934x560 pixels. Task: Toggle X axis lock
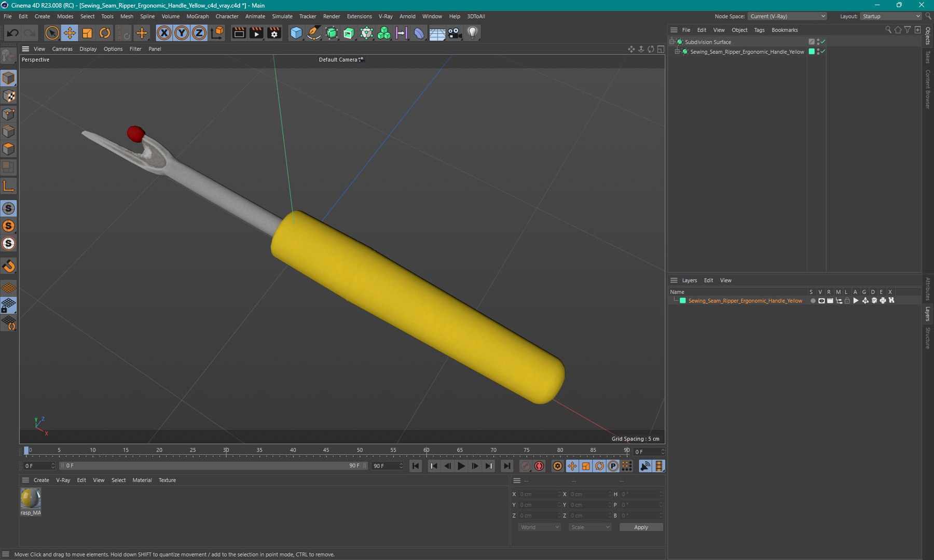[164, 33]
